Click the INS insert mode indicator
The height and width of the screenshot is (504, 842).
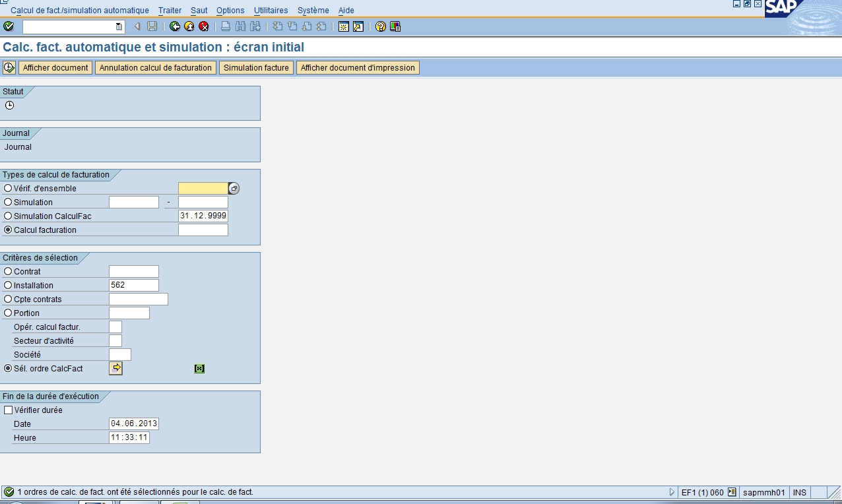(x=800, y=492)
